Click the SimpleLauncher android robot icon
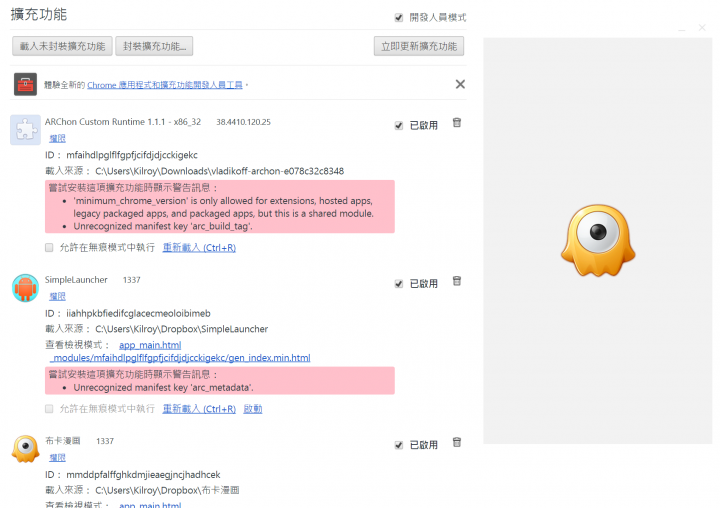 click(25, 288)
